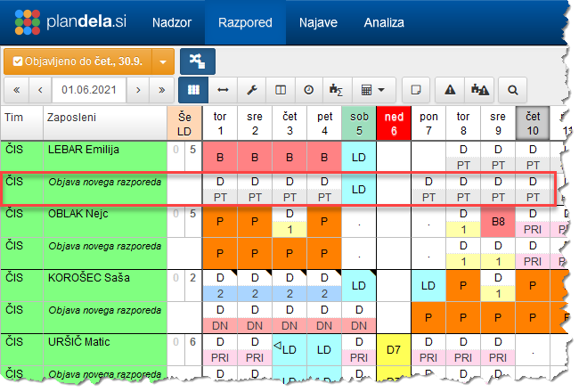Viewport: 579px width, 392px height.
Task: Click the date field 01.06.2021
Action: click(x=89, y=90)
